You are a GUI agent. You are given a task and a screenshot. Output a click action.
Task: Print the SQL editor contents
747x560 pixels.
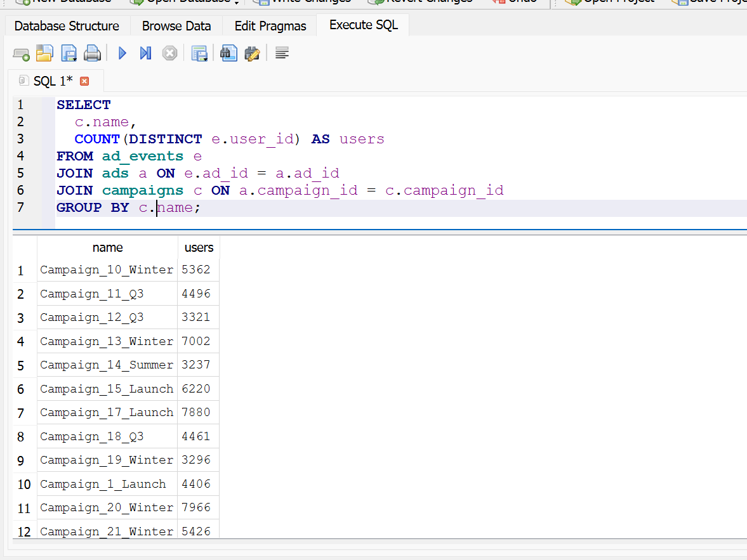[x=92, y=54]
